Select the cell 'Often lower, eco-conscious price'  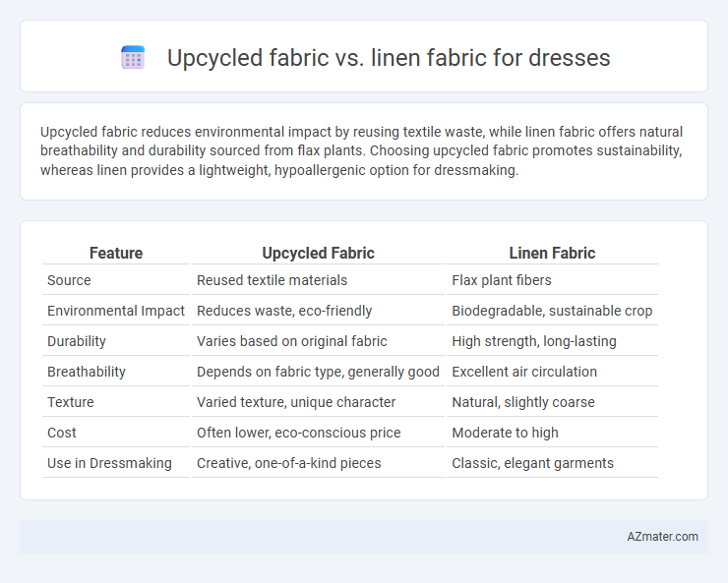(x=298, y=433)
